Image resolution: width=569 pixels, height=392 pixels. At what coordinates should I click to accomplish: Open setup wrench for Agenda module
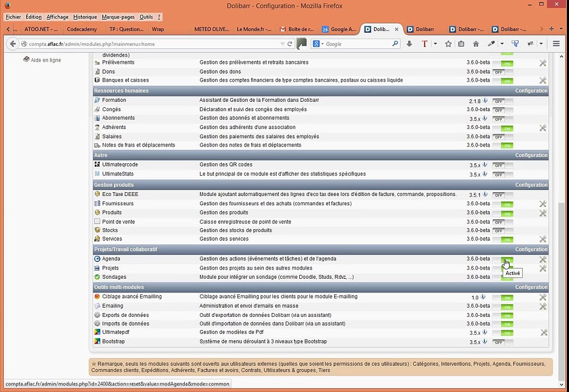pos(542,259)
